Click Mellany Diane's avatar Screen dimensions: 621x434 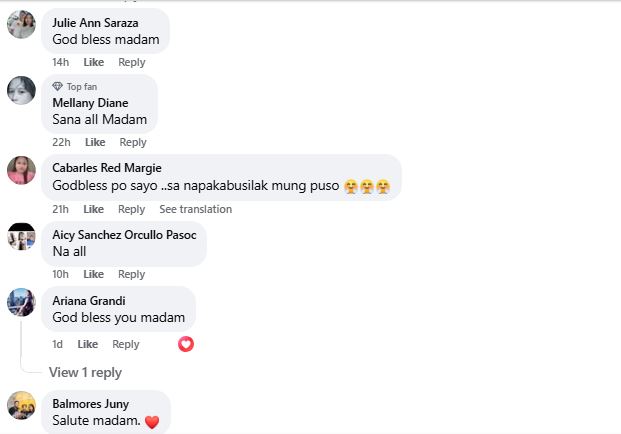pyautogui.click(x=21, y=90)
